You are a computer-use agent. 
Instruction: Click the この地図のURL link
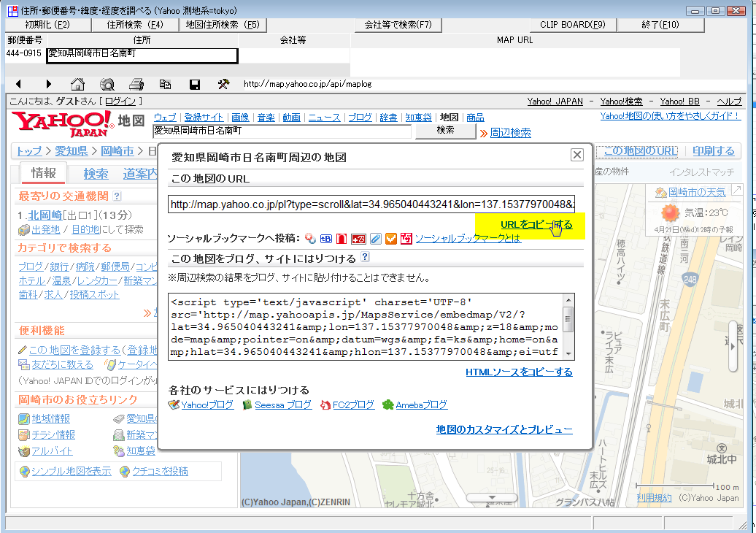(x=641, y=151)
